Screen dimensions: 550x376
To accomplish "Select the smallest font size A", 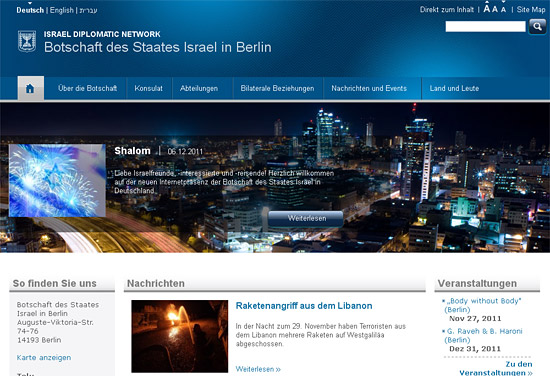I will click(x=503, y=10).
